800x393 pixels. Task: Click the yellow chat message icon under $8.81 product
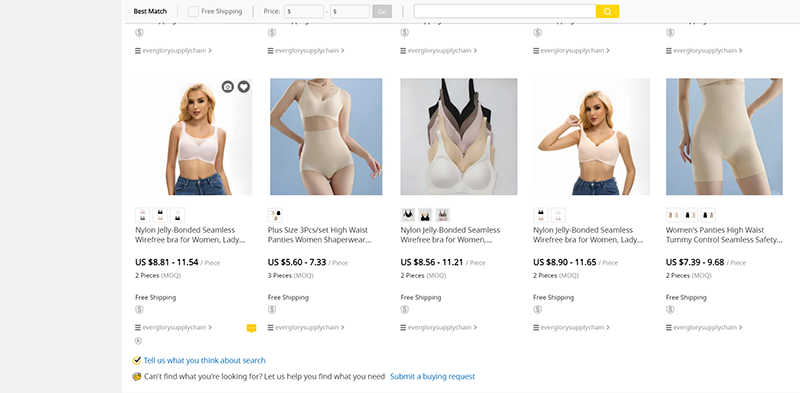(x=251, y=328)
